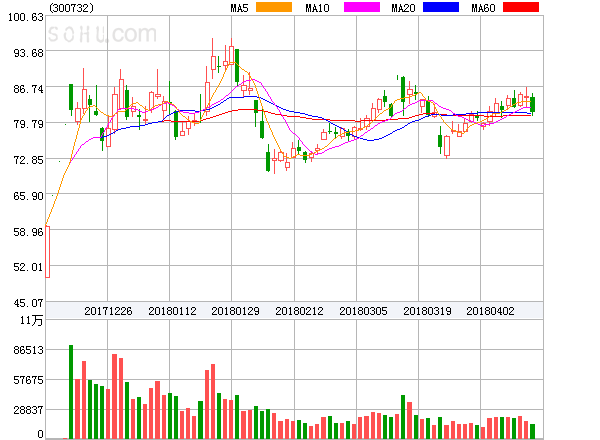Click the 45.07 price axis label
The width and height of the screenshot is (600, 440).
pos(29,303)
